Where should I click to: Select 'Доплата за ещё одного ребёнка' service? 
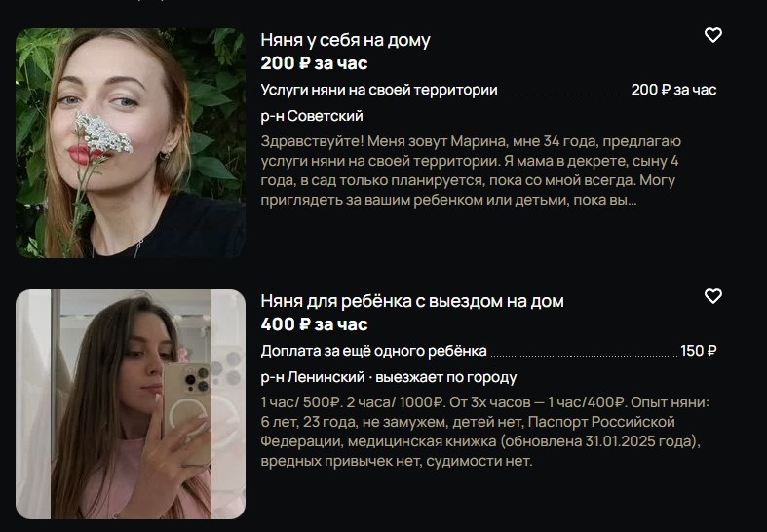point(373,351)
